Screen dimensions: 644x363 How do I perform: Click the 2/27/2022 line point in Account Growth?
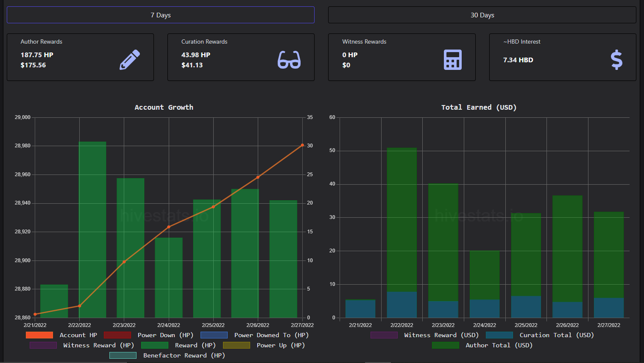tap(302, 145)
